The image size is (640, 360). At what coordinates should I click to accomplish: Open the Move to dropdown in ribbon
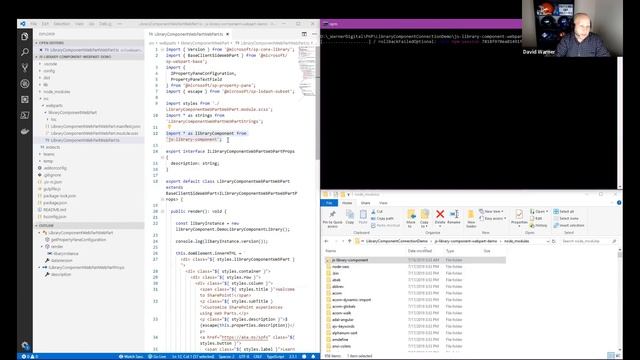click(411, 219)
